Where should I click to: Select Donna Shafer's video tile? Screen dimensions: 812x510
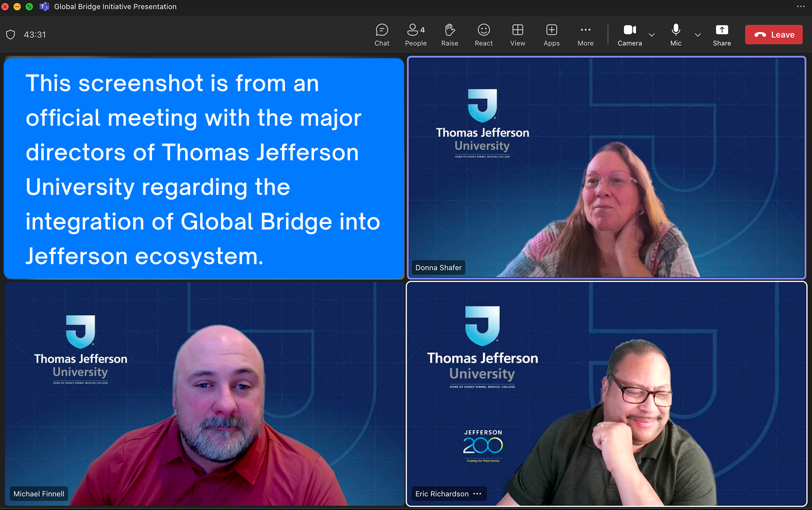[x=606, y=167]
